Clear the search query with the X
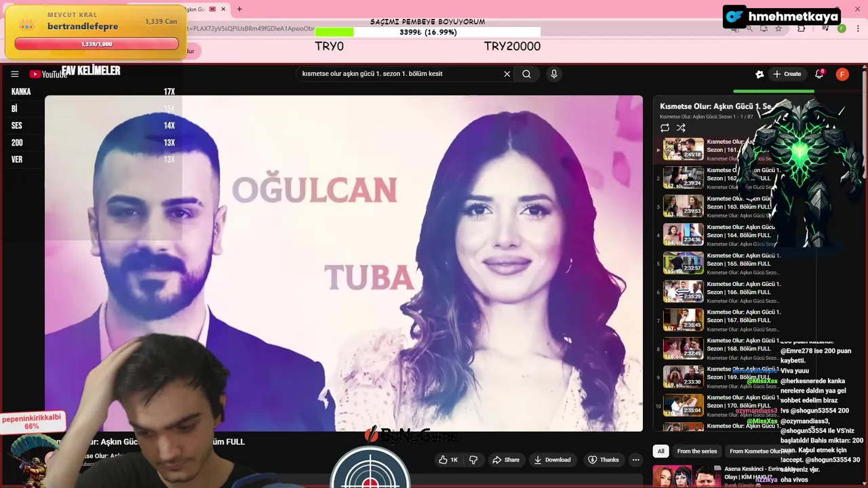868x488 pixels. (x=507, y=74)
